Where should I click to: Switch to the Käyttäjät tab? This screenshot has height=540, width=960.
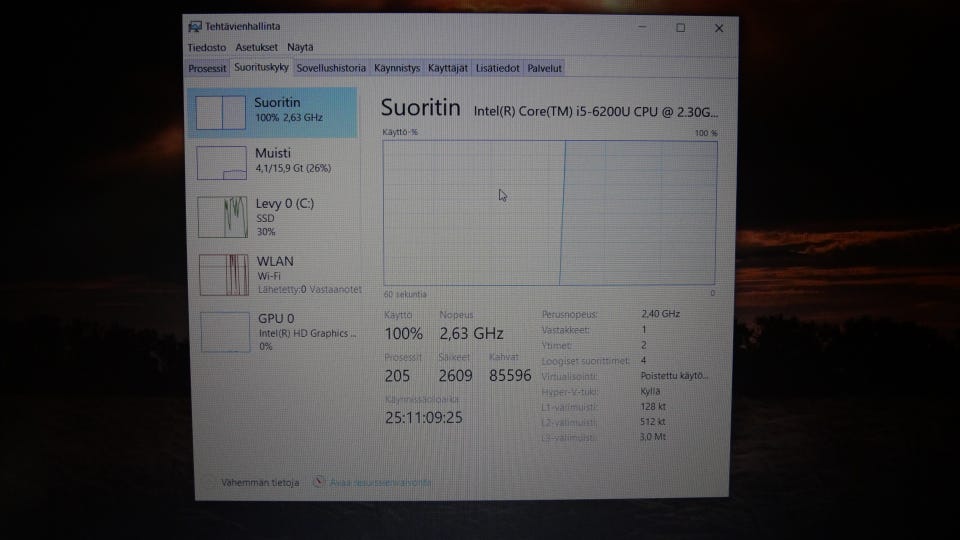(448, 68)
